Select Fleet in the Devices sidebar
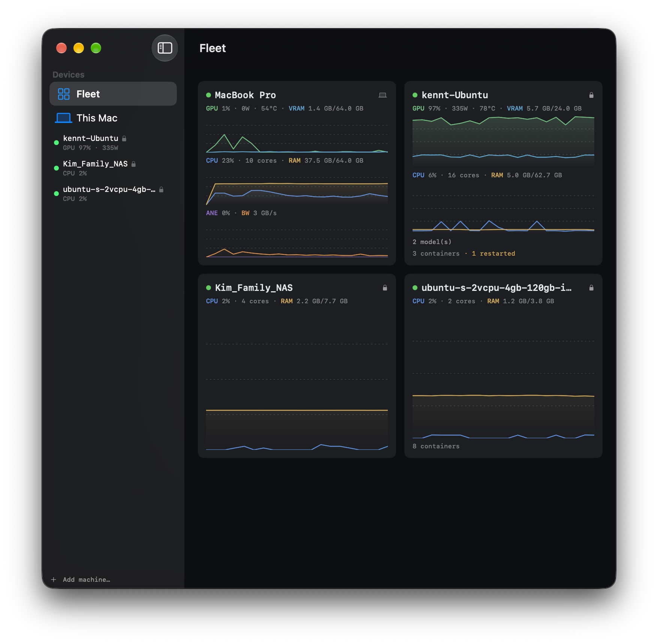The width and height of the screenshot is (658, 644). pyautogui.click(x=113, y=94)
